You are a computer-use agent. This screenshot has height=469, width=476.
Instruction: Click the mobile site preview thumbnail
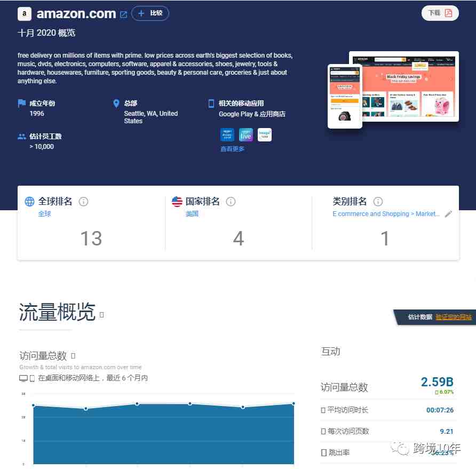tap(345, 96)
